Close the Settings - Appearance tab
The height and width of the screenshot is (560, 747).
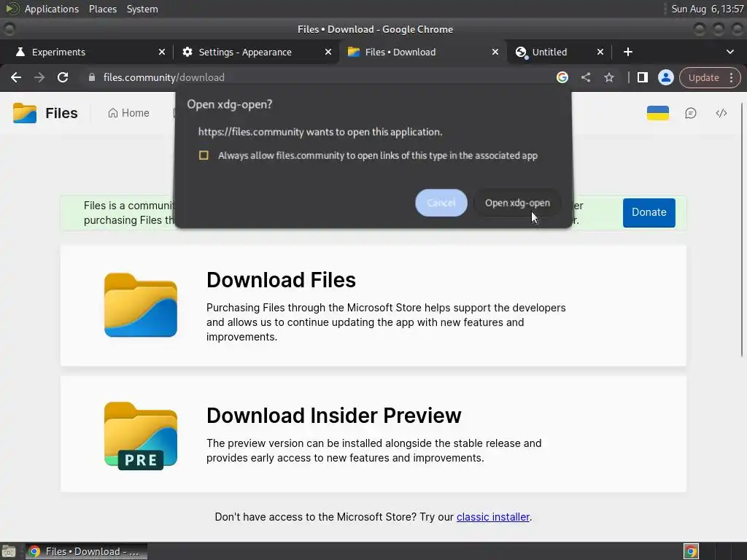(x=328, y=52)
